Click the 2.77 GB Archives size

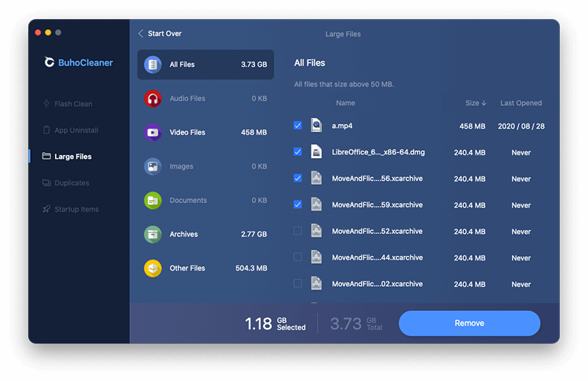tap(254, 234)
